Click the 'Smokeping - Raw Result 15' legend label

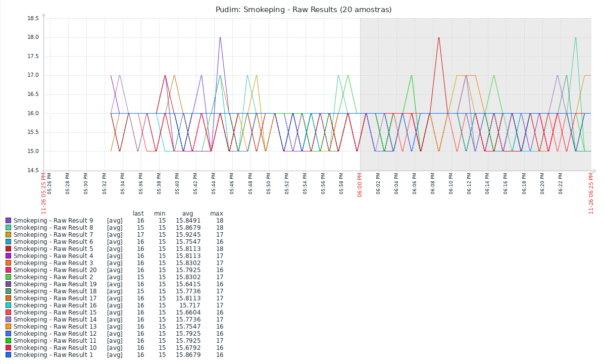click(x=55, y=313)
